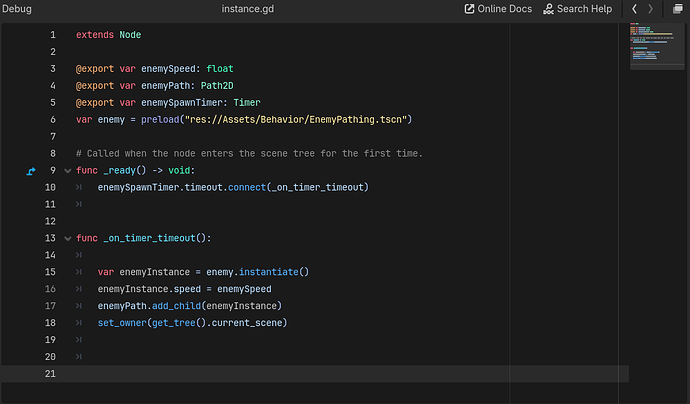Place cursor on the preload path string
This screenshot has height=404, width=690.
coord(296,120)
